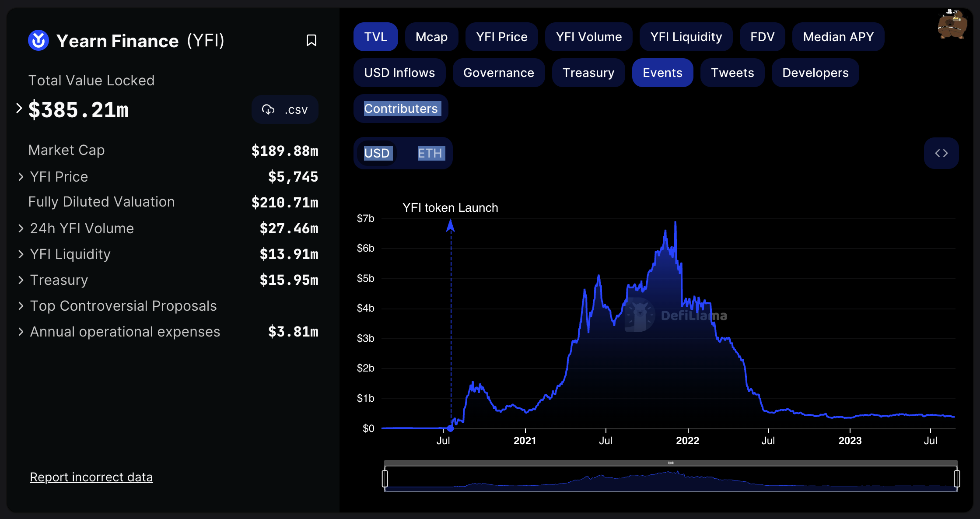
Task: Expand the Total Value Locked breakdown
Action: tap(19, 108)
